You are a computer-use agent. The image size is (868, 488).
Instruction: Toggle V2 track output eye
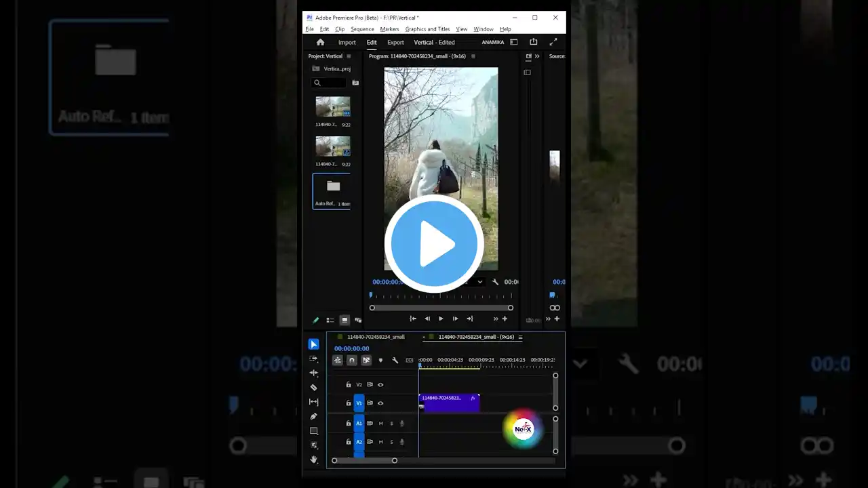[x=380, y=385]
